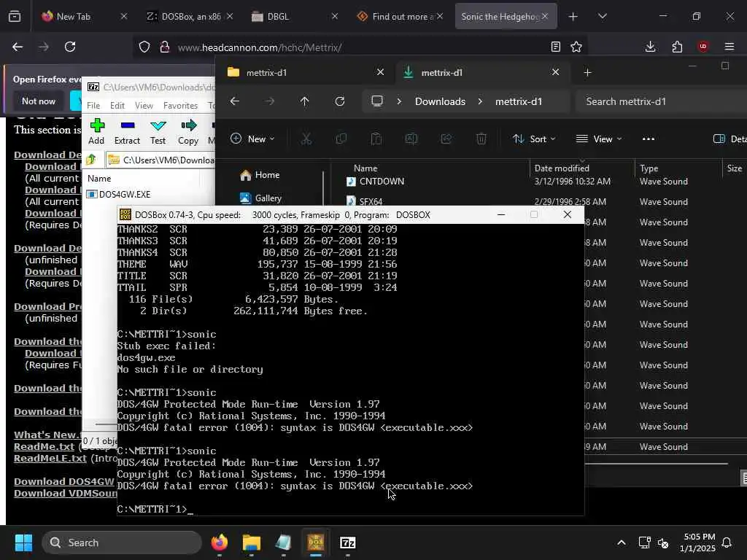
Task: Click the Cut icon in Explorer toolbar
Action: click(306, 139)
